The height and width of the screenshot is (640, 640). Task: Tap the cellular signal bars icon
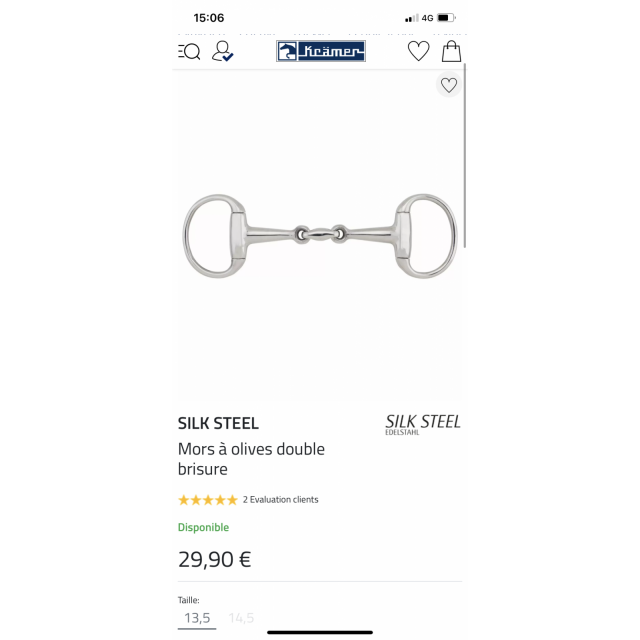tap(411, 18)
